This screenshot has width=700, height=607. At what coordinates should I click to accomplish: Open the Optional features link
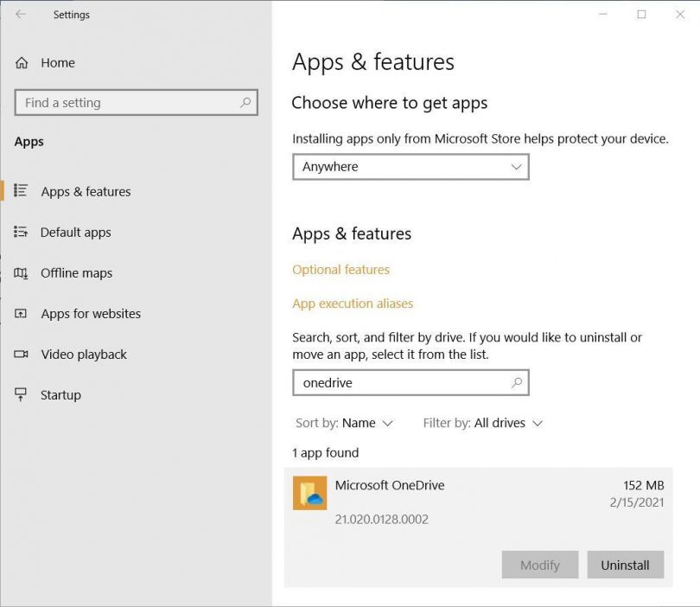point(340,269)
